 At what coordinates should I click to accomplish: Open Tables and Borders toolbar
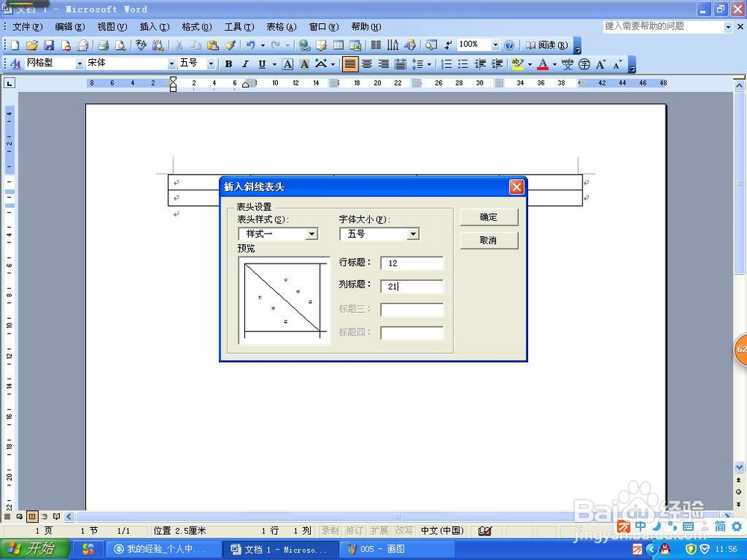(x=321, y=46)
